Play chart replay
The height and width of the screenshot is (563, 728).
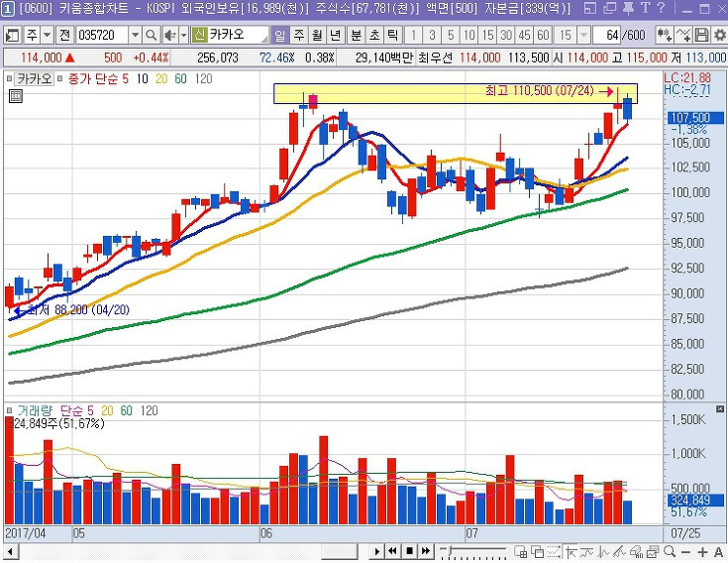point(376,552)
